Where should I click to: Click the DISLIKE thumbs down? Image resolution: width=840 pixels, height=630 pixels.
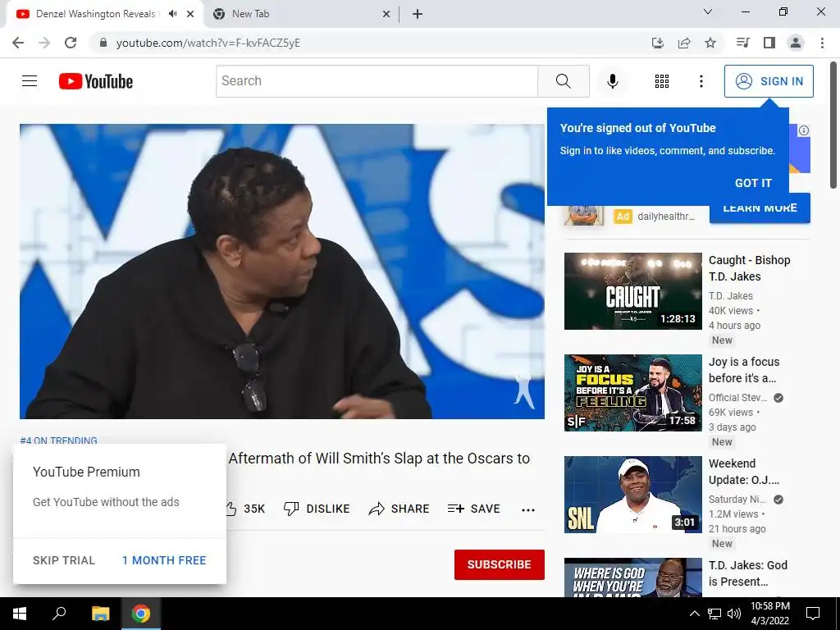(317, 509)
